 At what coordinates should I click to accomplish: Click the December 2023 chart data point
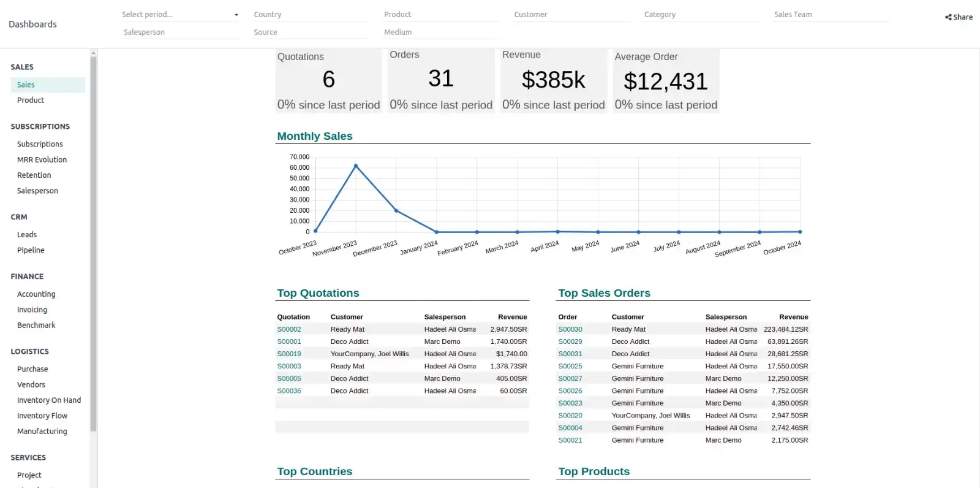[396, 211]
